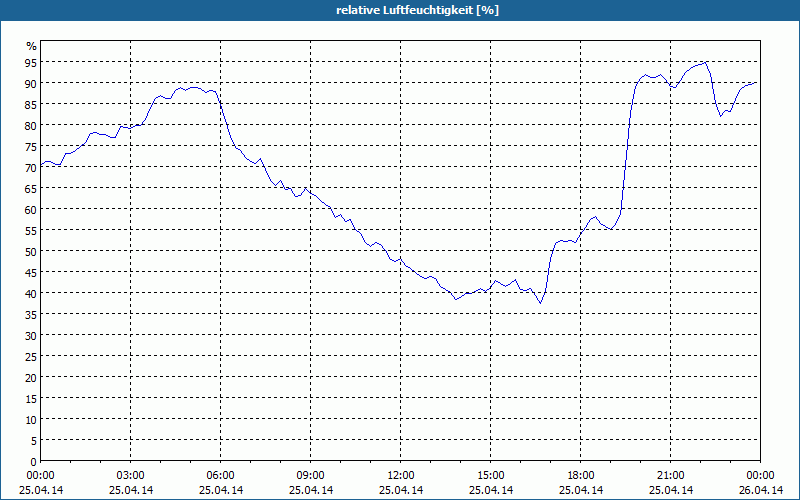Click the 12:00 x-axis time

point(401,476)
